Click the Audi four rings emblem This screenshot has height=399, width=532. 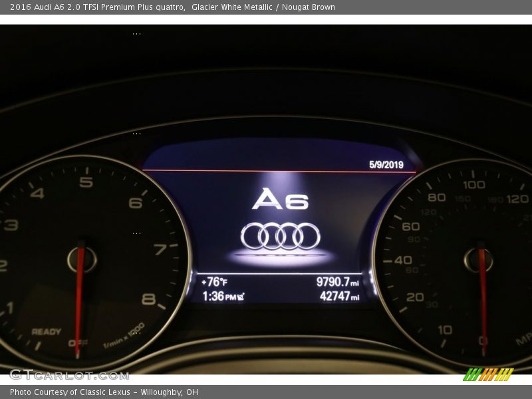[280, 236]
